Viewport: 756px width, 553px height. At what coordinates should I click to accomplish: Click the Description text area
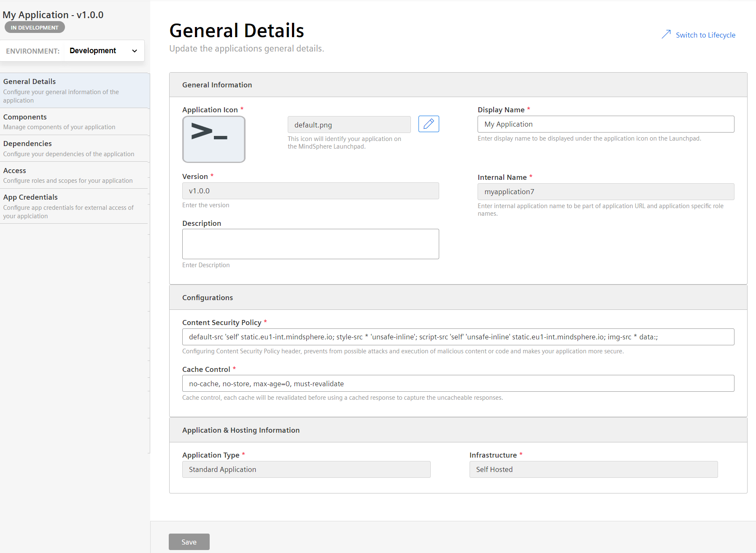click(310, 244)
